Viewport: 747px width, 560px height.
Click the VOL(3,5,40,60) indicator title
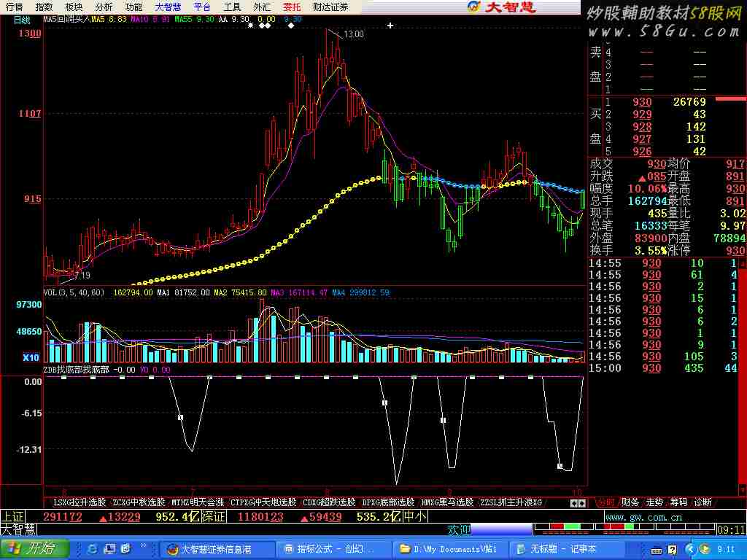click(x=74, y=292)
